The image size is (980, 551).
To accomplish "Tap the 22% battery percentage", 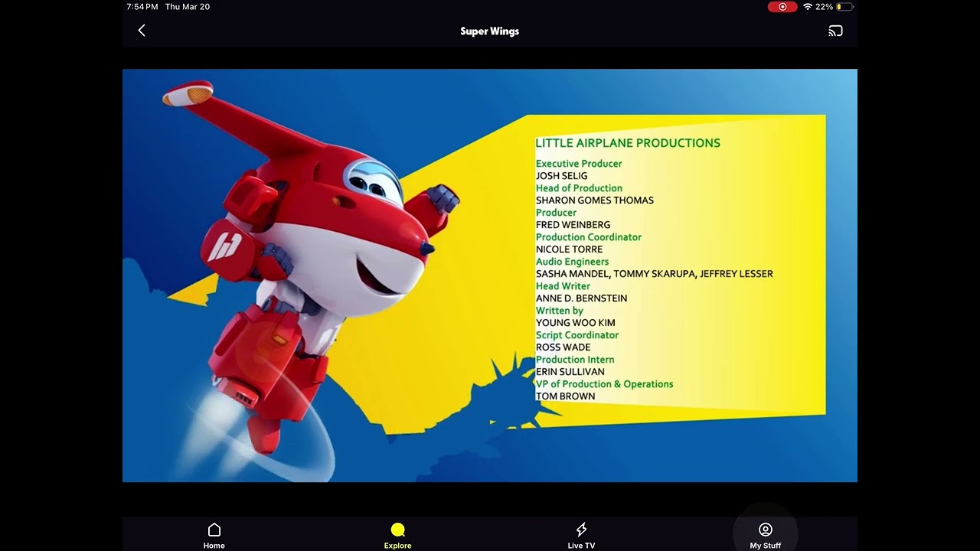I will [825, 7].
